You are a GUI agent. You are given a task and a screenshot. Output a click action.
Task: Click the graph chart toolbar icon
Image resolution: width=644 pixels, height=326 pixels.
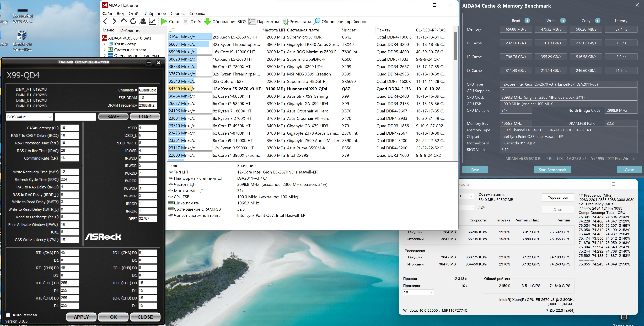pyautogui.click(x=152, y=21)
